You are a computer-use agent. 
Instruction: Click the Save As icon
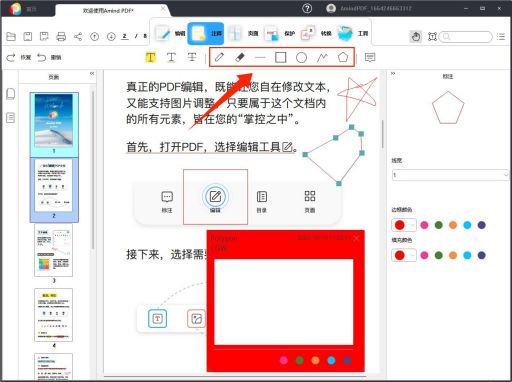coord(44,36)
